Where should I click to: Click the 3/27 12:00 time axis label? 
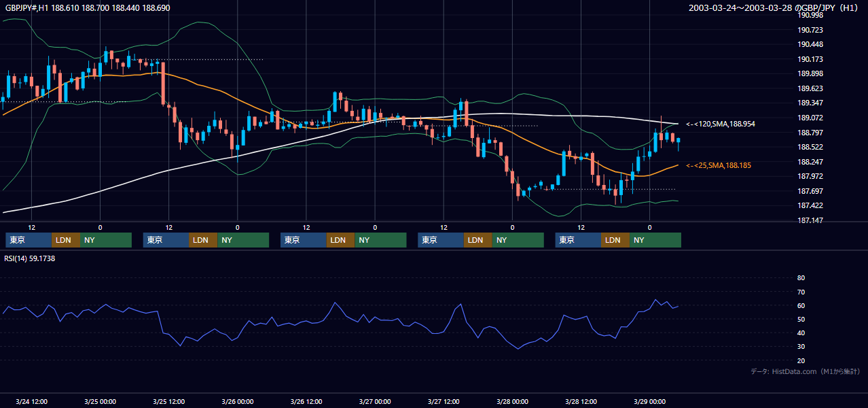(444, 401)
